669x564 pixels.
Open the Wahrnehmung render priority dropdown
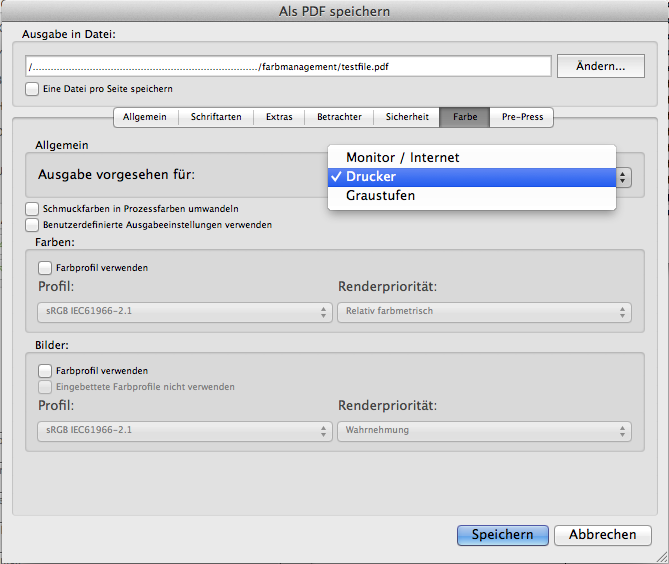click(x=484, y=431)
